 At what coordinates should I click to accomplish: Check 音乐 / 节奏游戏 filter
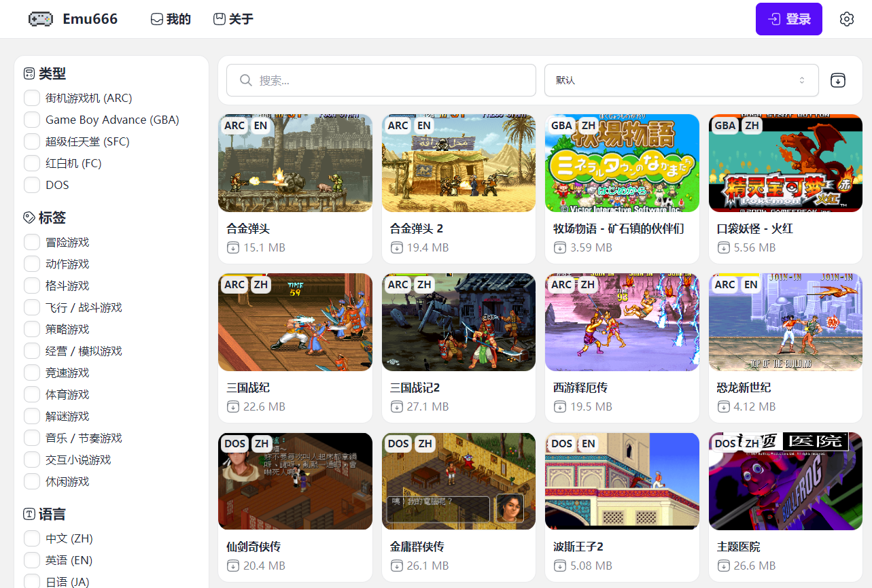(x=32, y=438)
